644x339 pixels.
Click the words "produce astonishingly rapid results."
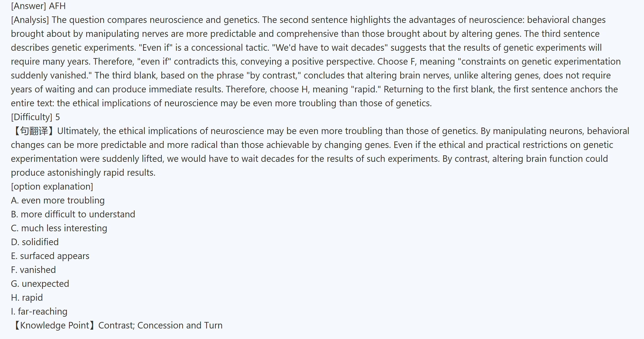83,173
